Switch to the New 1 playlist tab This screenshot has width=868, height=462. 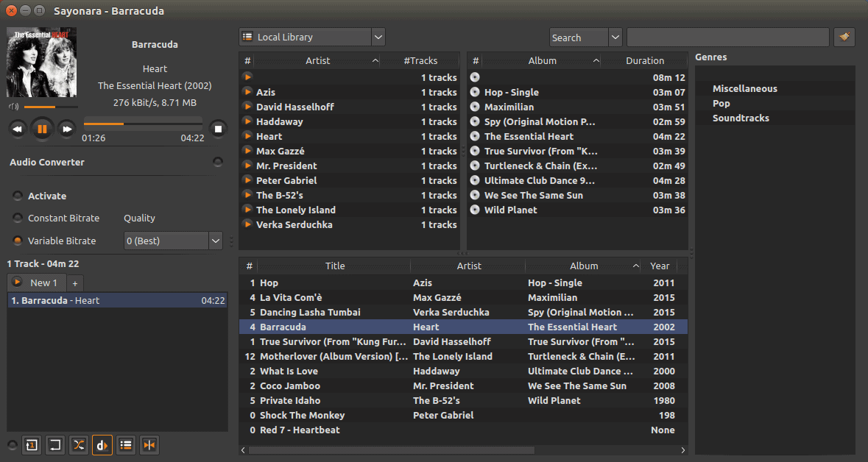[37, 282]
